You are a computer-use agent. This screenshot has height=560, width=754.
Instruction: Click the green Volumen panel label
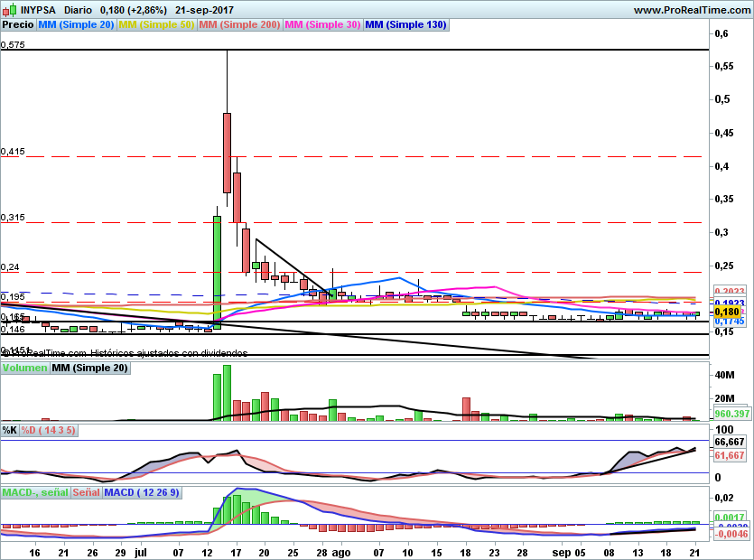[x=24, y=369]
